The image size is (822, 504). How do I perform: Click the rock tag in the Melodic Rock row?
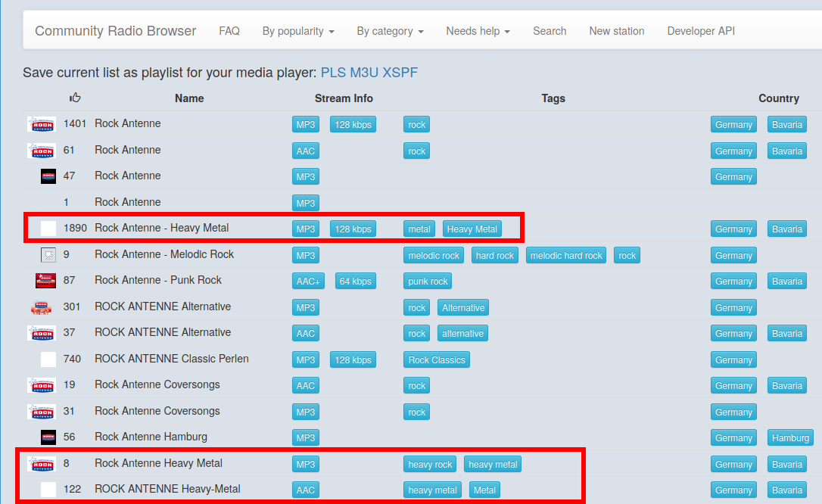[627, 256]
